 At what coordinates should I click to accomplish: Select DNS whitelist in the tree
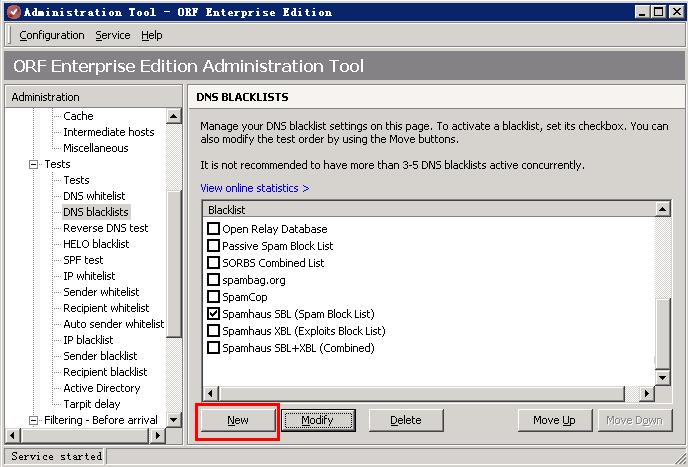94,196
